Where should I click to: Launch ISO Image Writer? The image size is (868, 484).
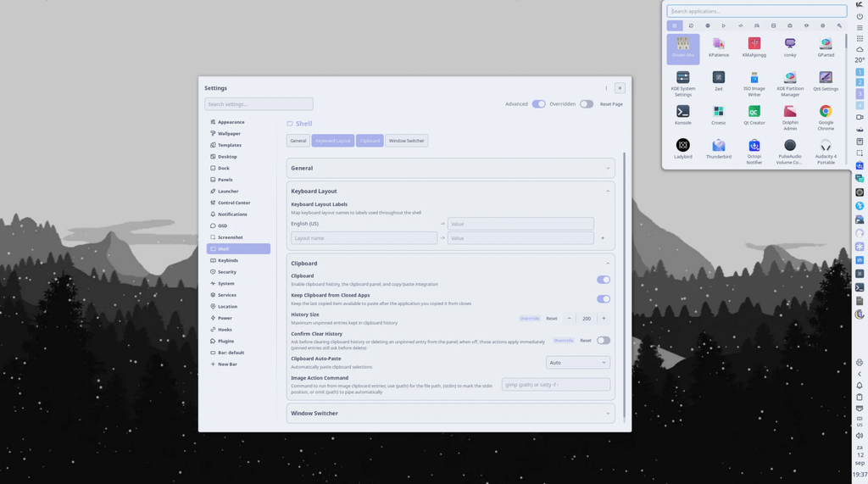754,84
